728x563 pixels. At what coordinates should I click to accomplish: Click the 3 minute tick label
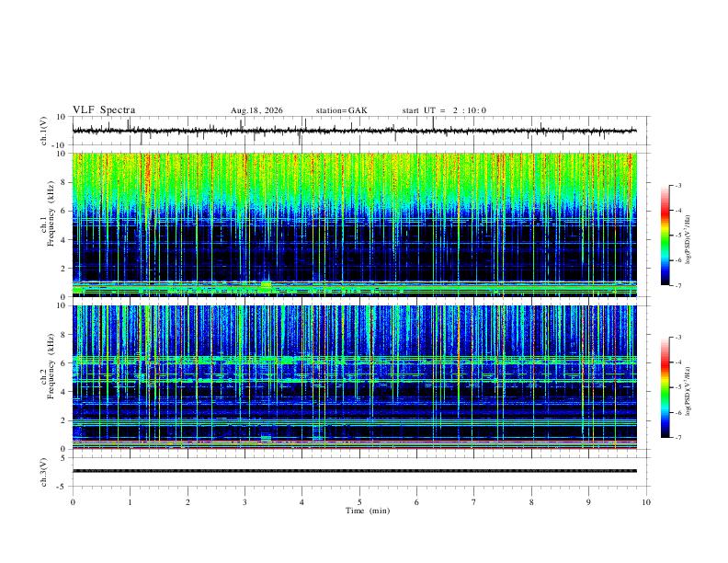[245, 502]
